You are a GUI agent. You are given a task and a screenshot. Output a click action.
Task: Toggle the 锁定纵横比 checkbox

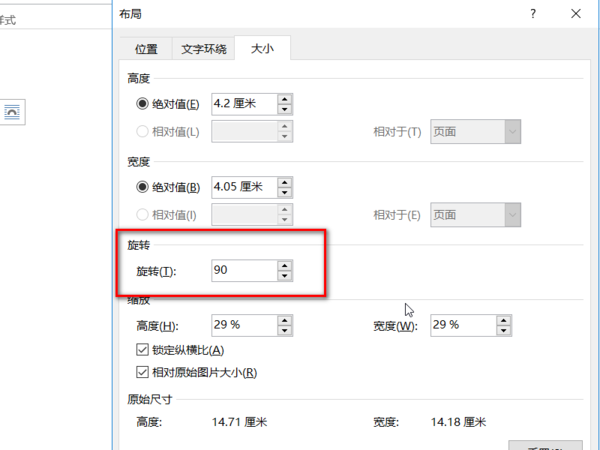pyautogui.click(x=141, y=350)
